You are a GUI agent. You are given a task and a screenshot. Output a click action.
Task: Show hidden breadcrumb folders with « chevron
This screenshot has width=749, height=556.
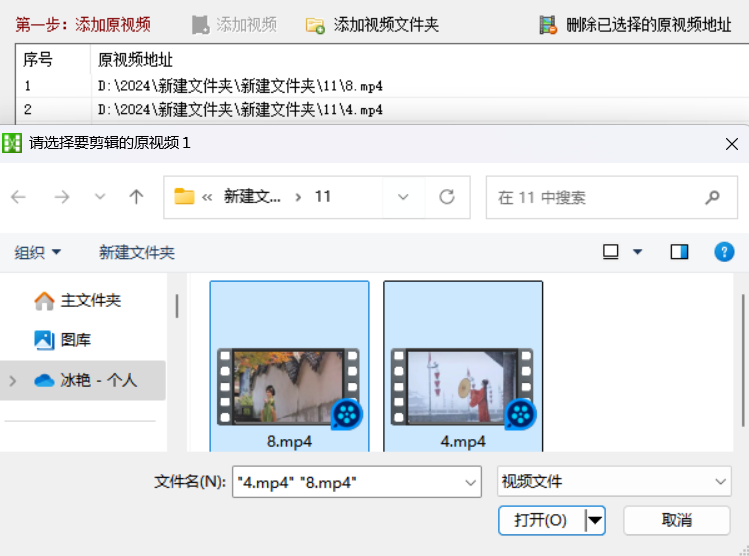click(x=207, y=197)
